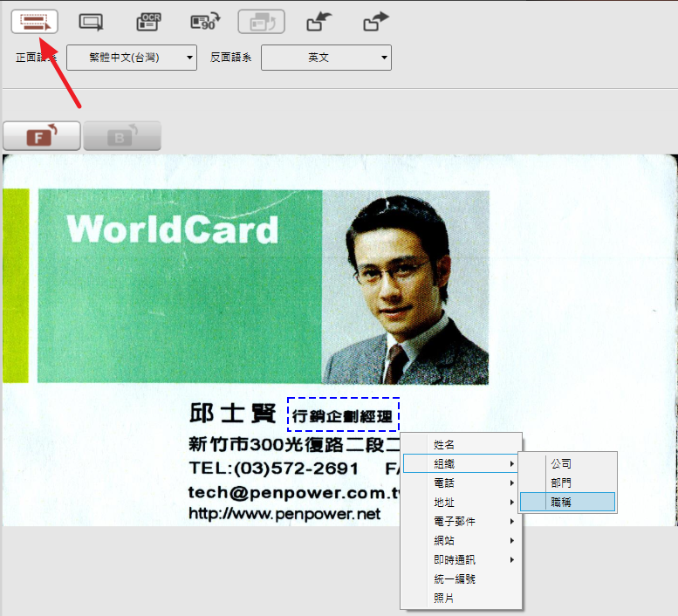Choose 統一編號 from the context menu
678x616 pixels.
pos(455,578)
